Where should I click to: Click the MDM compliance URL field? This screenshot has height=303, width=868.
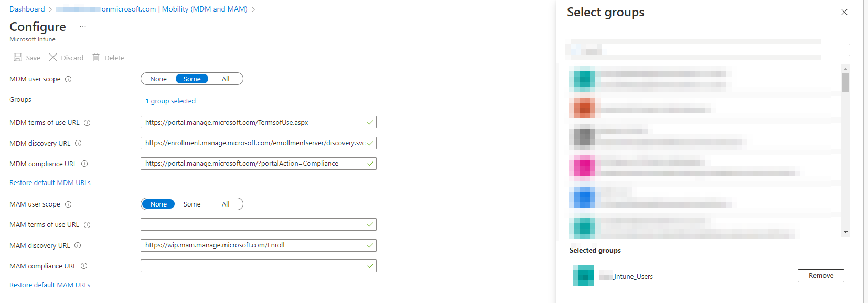coord(259,163)
